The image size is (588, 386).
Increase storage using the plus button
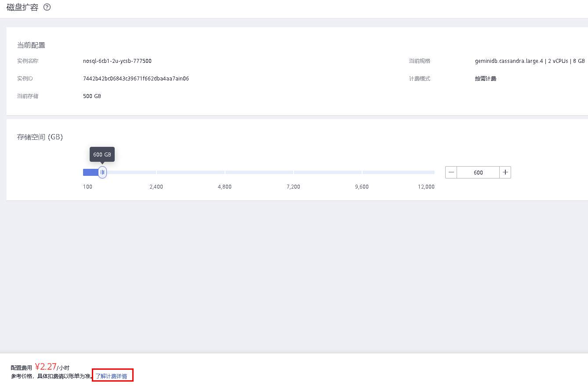[505, 172]
